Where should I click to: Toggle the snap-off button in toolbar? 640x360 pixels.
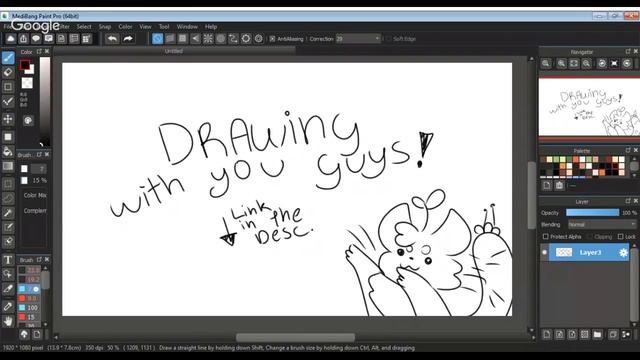pyautogui.click(x=157, y=39)
